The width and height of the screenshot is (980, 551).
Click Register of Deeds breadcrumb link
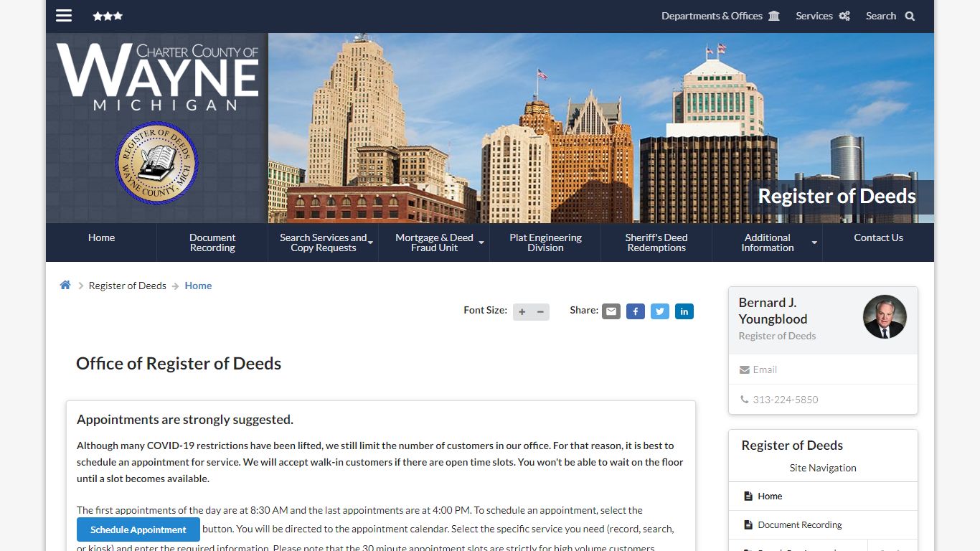point(128,286)
